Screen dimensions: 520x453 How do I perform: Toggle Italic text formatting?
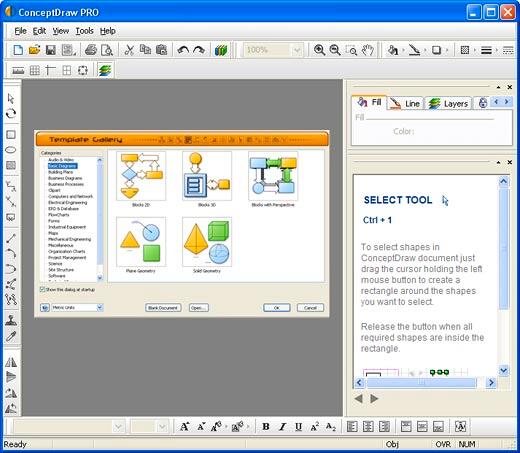click(282, 427)
